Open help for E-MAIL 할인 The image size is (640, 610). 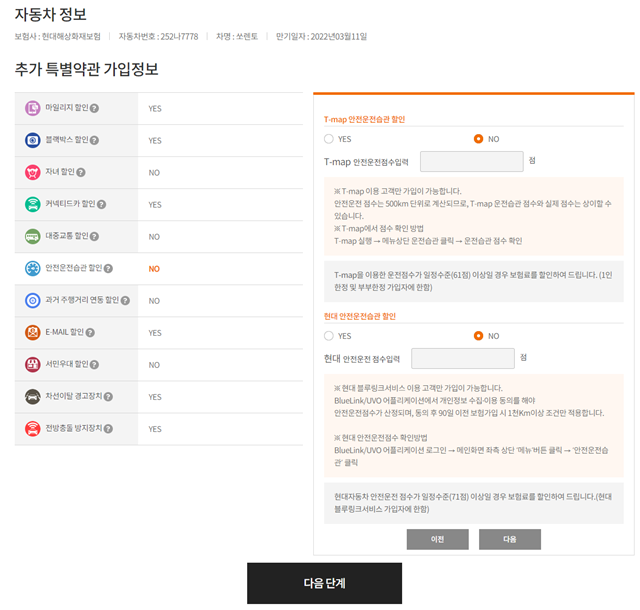pyautogui.click(x=90, y=333)
